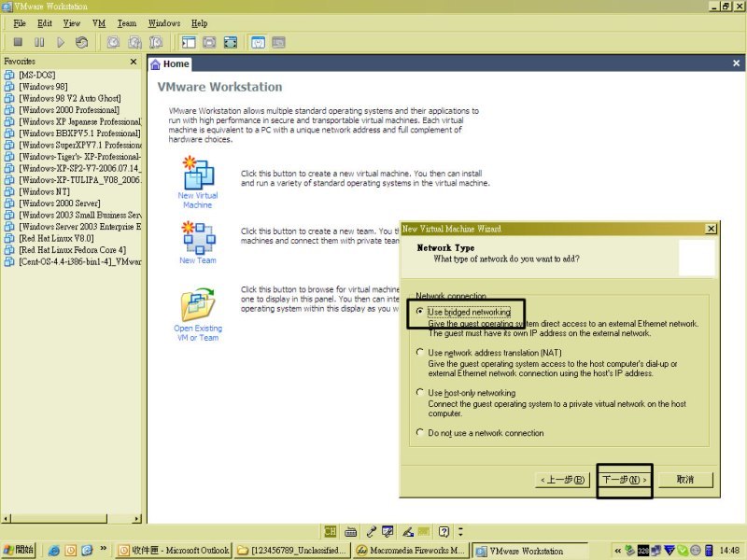The image size is (747, 560).
Task: Select [Windows 98] in Favorites
Action: (x=43, y=87)
